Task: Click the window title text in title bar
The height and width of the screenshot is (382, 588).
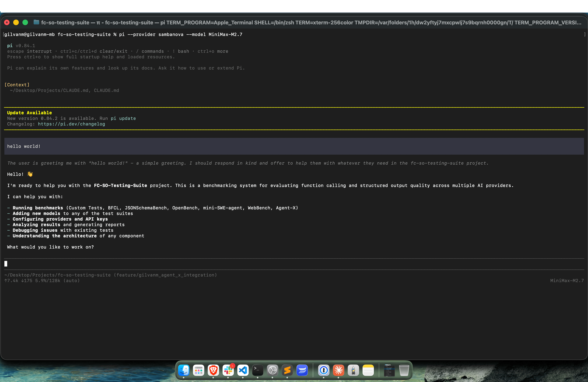Action: pyautogui.click(x=311, y=22)
